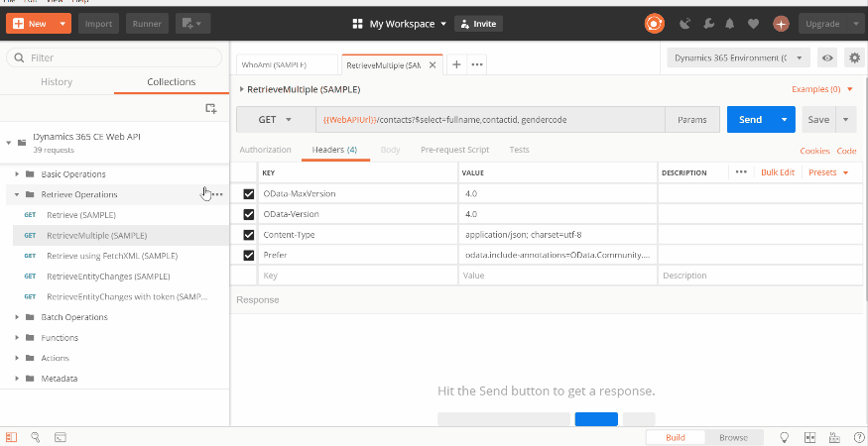Screen dimensions: 868x446
Task: Uncheck the Content-Type header checkbox
Action: coord(249,235)
